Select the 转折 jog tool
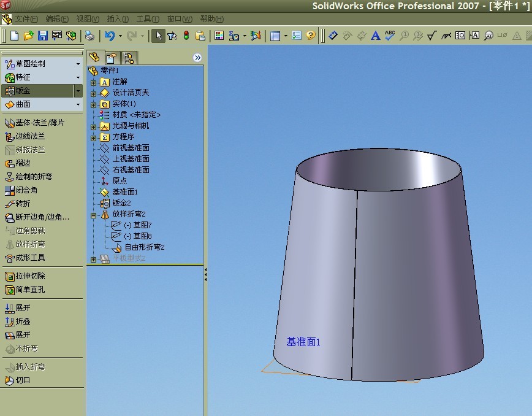The image size is (532, 416). click(18, 204)
